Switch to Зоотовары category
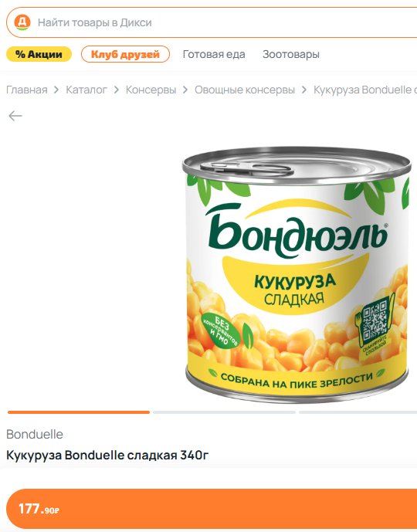 pos(291,54)
